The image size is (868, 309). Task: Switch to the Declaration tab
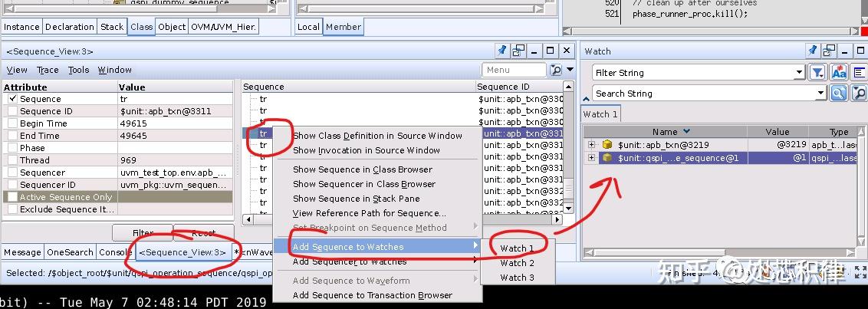click(70, 27)
